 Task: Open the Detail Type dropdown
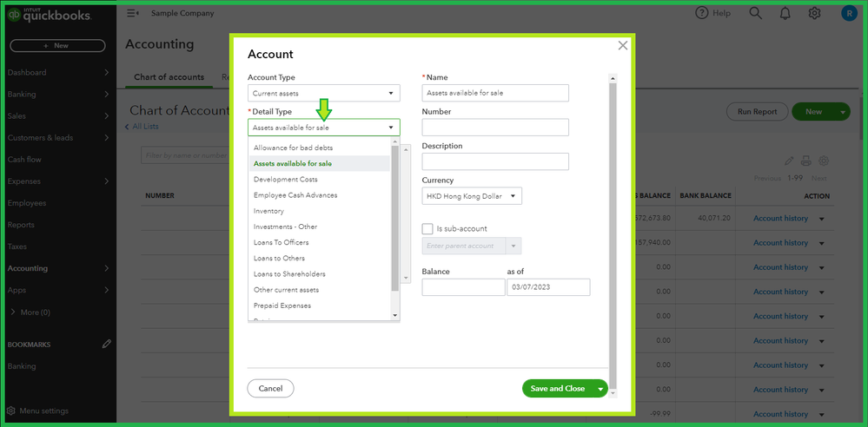pos(324,128)
